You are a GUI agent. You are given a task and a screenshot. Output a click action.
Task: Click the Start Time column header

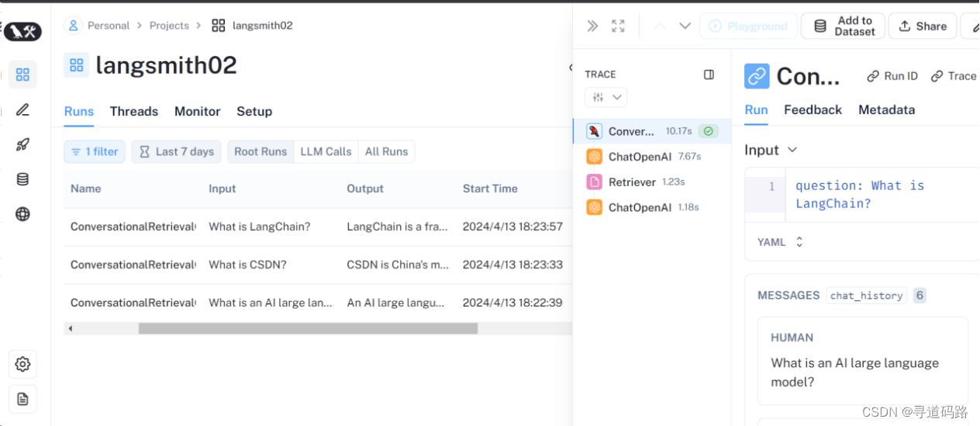click(x=490, y=189)
